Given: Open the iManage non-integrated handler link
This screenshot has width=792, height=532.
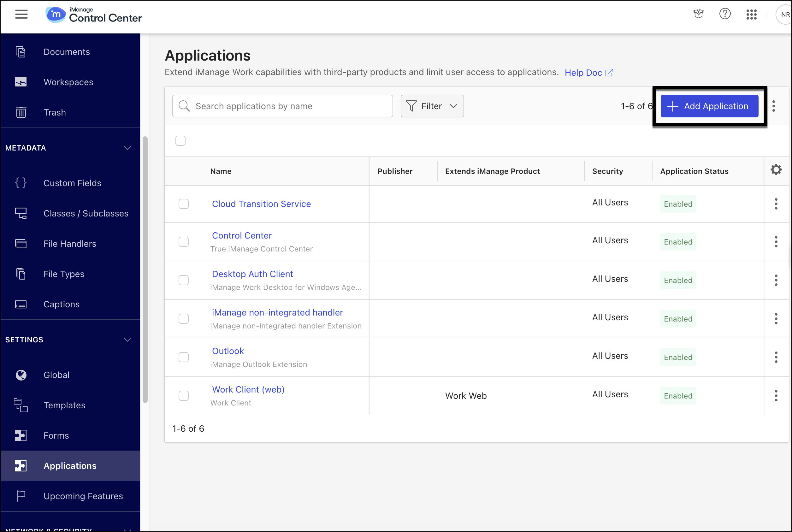Looking at the screenshot, I should pyautogui.click(x=277, y=312).
